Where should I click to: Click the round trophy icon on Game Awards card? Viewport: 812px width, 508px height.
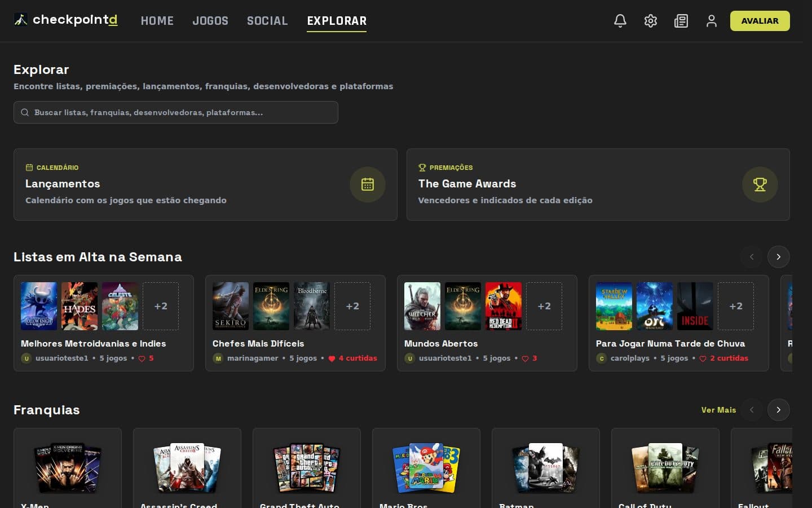pyautogui.click(x=760, y=185)
